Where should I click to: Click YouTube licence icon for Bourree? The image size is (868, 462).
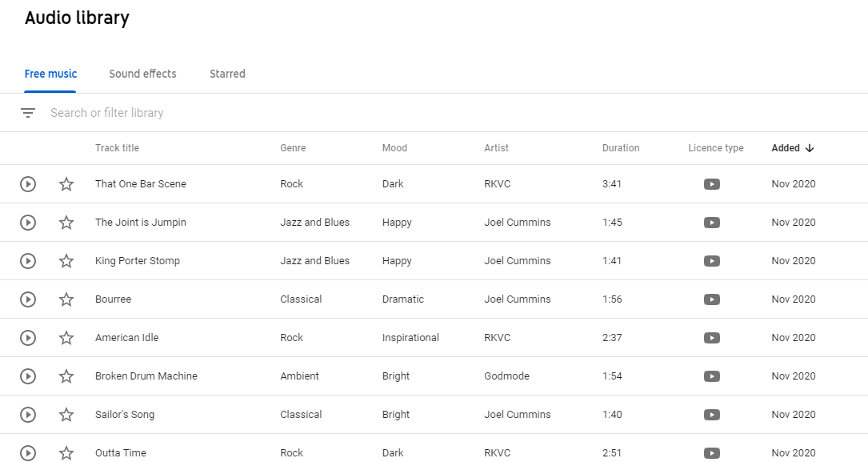(x=712, y=299)
